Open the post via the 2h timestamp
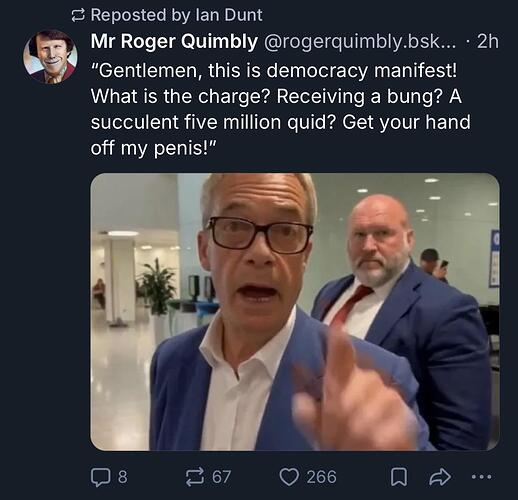Viewport: 518px width, 500px height. pos(488,42)
